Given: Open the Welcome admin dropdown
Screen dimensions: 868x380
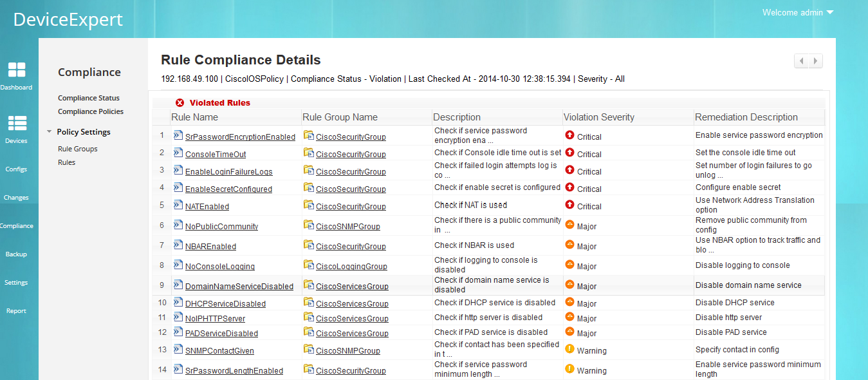Looking at the screenshot, I should tap(798, 12).
